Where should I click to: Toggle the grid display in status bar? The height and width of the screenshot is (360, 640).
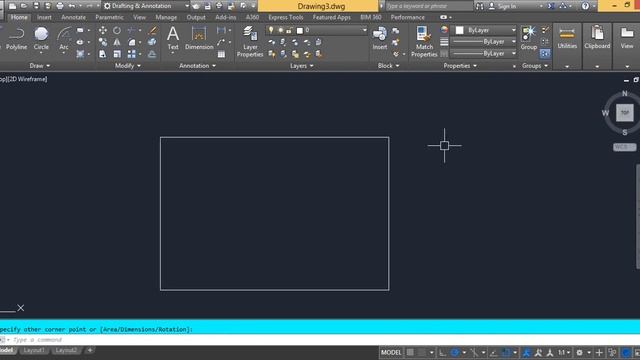pyautogui.click(x=410, y=352)
